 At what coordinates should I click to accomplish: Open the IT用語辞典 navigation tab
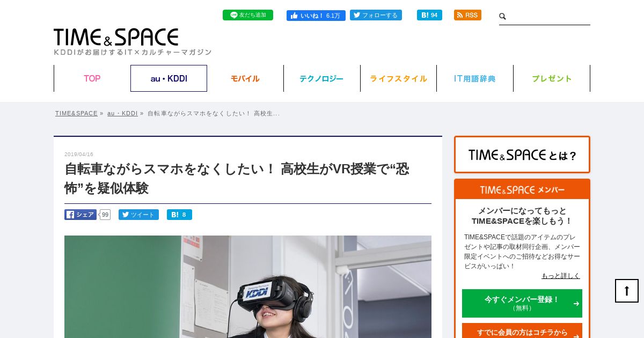475,78
